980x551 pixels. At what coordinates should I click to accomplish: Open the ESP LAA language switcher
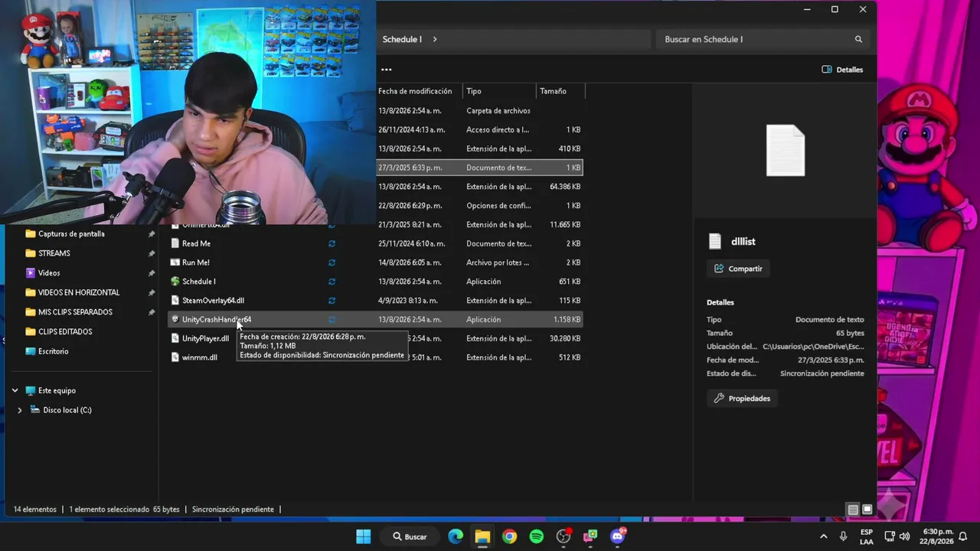pyautogui.click(x=867, y=536)
